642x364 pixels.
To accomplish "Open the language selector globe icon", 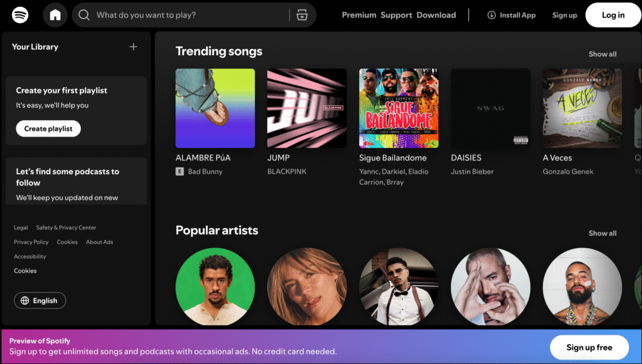I will [x=24, y=300].
